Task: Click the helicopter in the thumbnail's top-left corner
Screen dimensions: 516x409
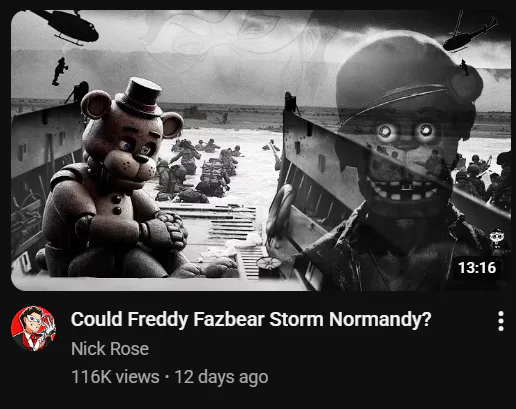Action: (x=69, y=27)
